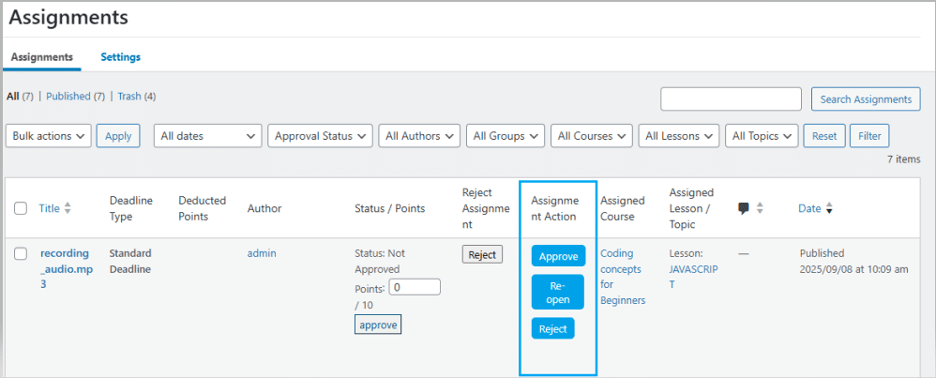Click the Assigned Lesson / Topic column header
Screen dimensions: 936x378
point(691,208)
